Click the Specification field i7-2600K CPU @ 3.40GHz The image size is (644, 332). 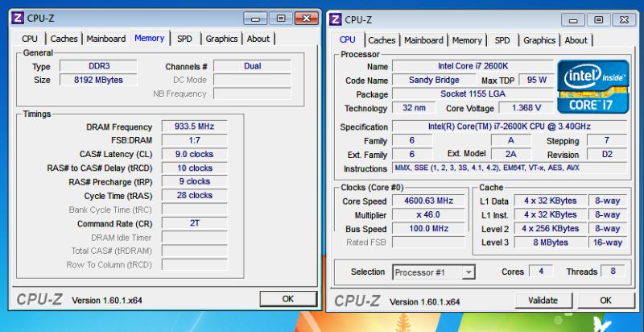510,127
